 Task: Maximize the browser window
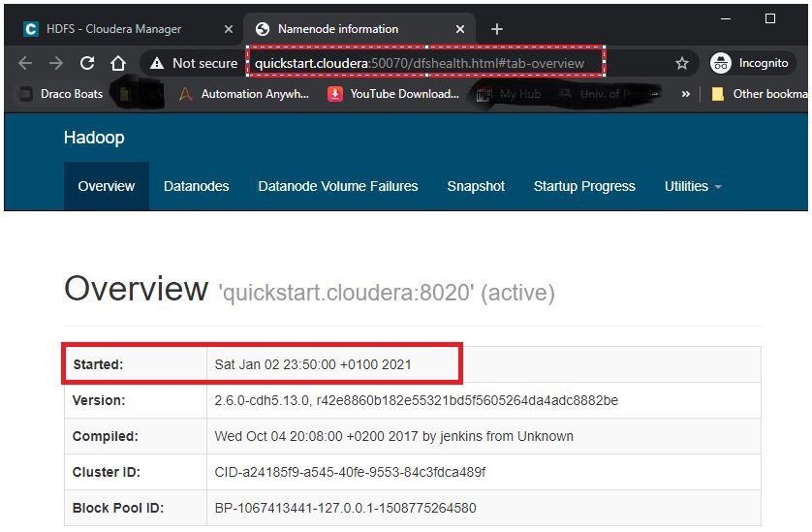pos(770,18)
